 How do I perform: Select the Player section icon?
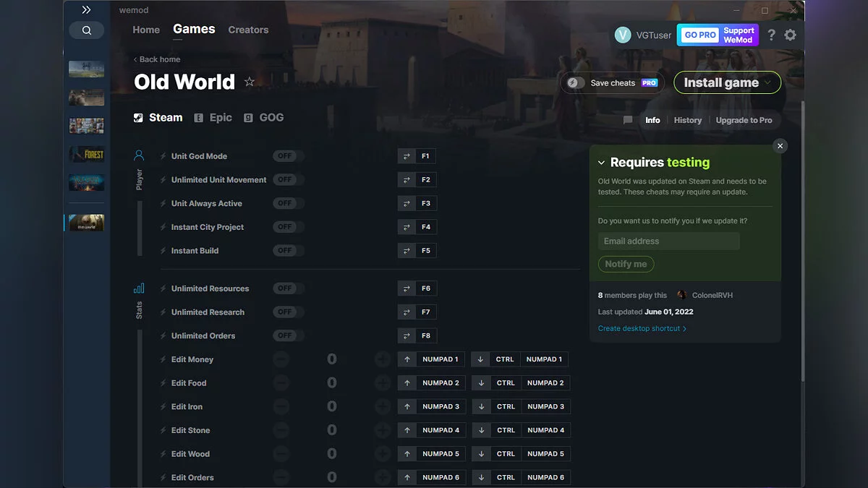point(140,153)
